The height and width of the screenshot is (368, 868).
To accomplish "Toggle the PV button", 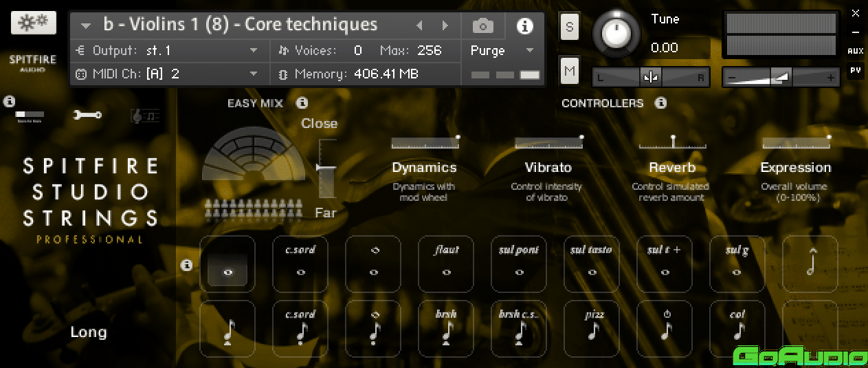I will coord(856,69).
